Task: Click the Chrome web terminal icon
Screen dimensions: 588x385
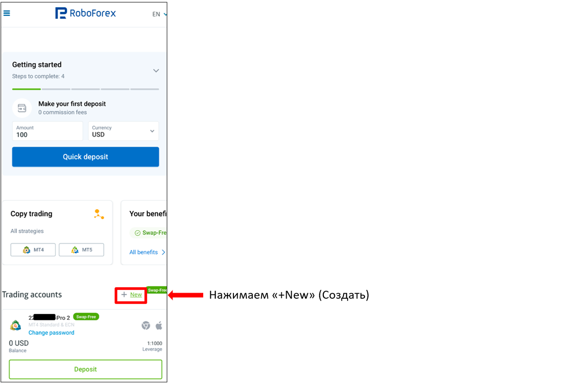Action: [x=146, y=325]
